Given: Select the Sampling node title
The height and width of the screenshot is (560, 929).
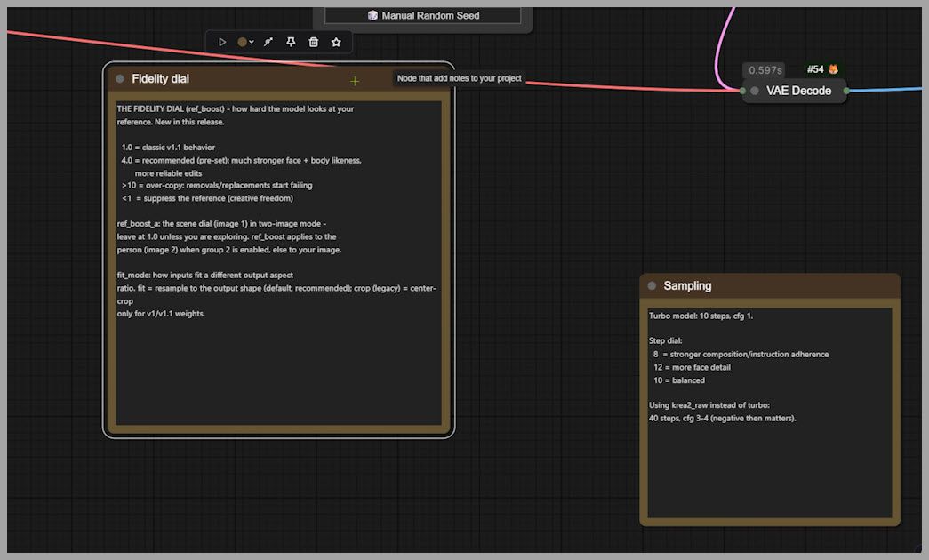Looking at the screenshot, I should pos(687,285).
